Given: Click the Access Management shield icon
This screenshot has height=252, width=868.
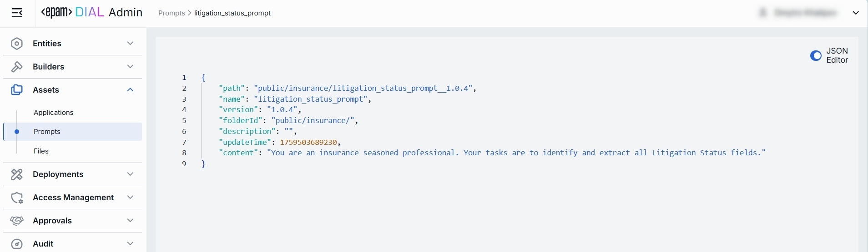Looking at the screenshot, I should (x=17, y=198).
